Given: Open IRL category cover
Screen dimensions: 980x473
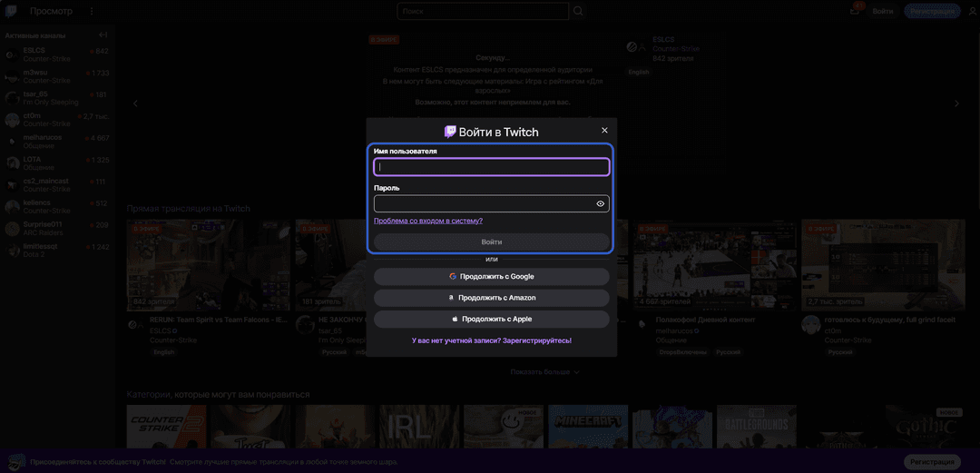Looking at the screenshot, I should pos(419,427).
